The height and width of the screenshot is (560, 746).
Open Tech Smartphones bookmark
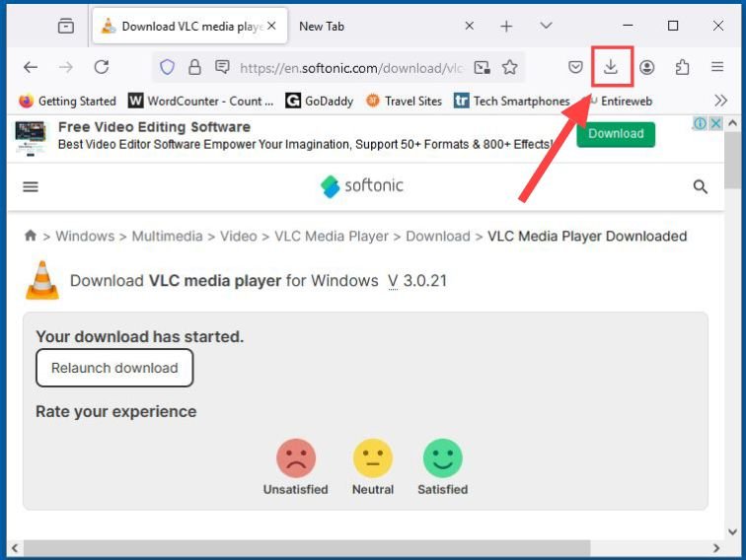point(511,101)
